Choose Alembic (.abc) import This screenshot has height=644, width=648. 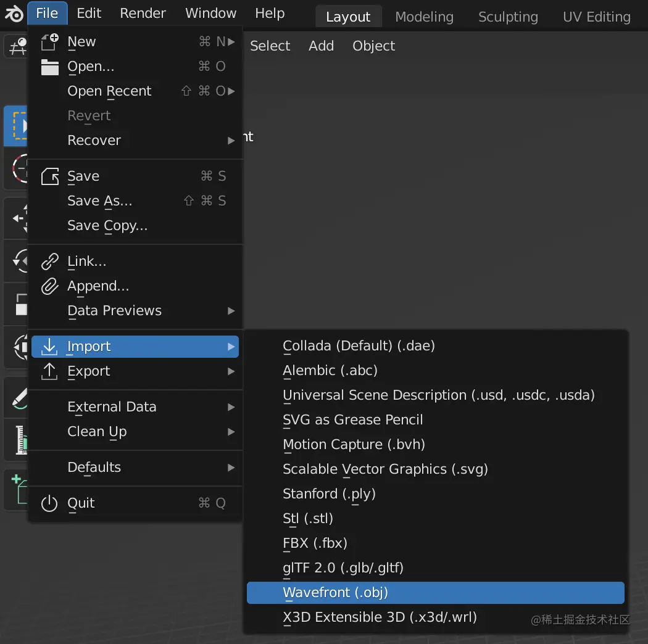coord(436,371)
